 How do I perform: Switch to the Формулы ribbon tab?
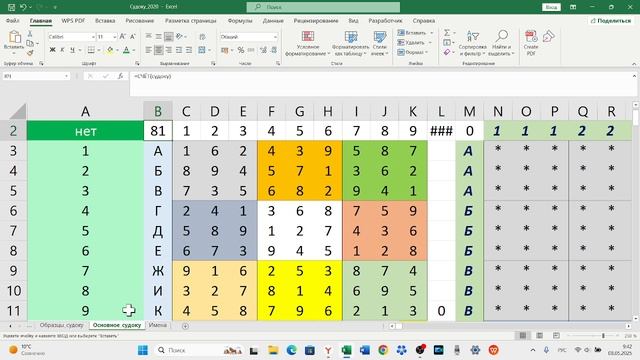240,20
